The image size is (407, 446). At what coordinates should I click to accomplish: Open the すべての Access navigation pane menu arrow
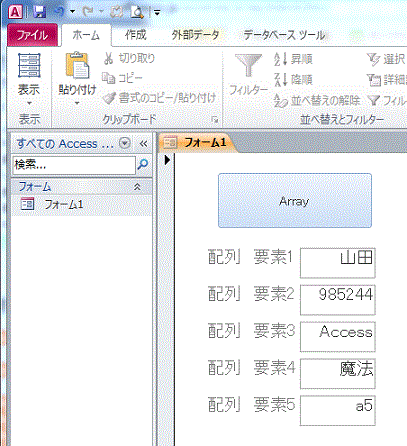pyautogui.click(x=125, y=144)
